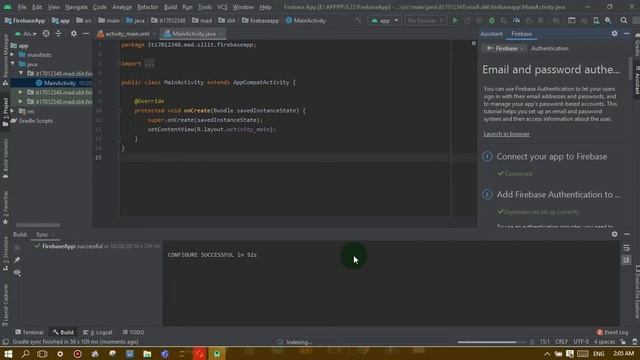Select MainActivity in the project tree
Screen dimensions: 640x360
tap(60, 83)
